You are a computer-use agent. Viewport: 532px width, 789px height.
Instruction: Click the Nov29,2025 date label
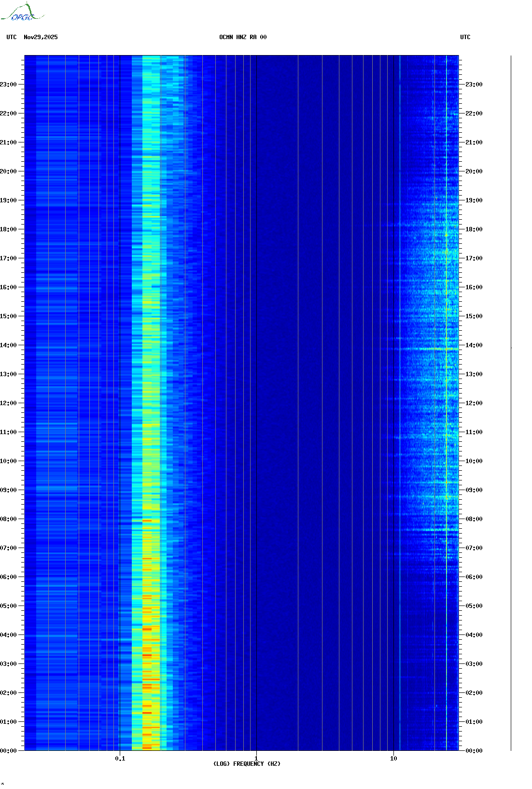coord(41,37)
